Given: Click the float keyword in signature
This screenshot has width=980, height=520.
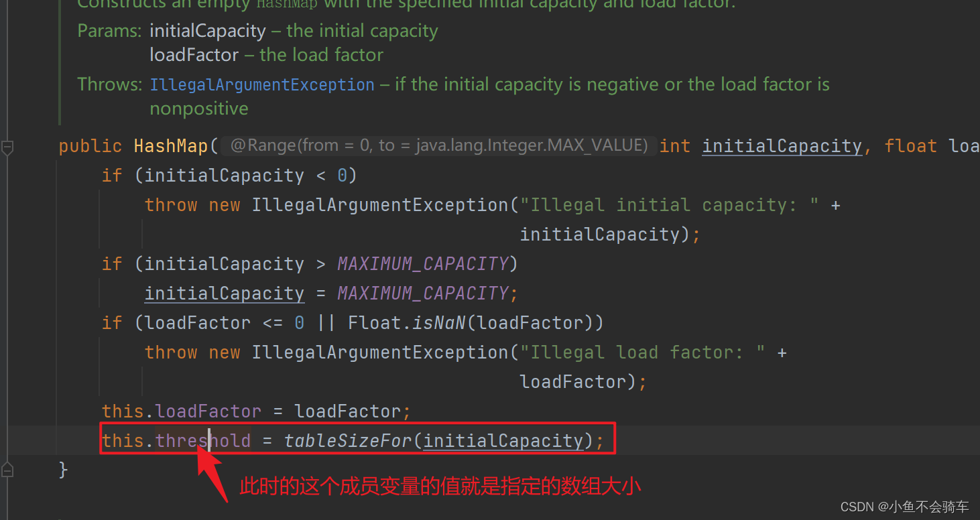Looking at the screenshot, I should tap(911, 146).
